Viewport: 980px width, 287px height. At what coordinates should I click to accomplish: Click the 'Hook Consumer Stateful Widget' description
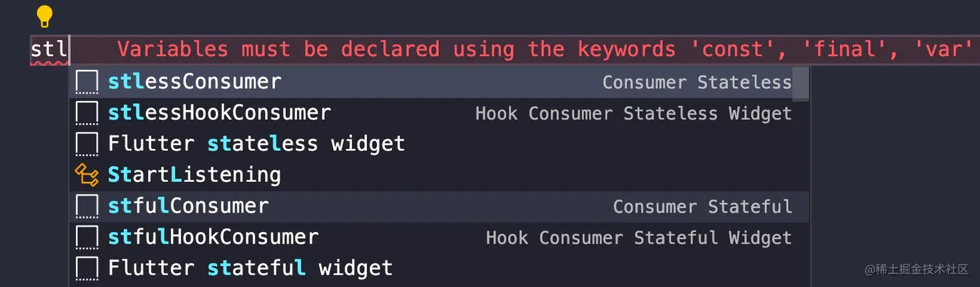coord(638,238)
